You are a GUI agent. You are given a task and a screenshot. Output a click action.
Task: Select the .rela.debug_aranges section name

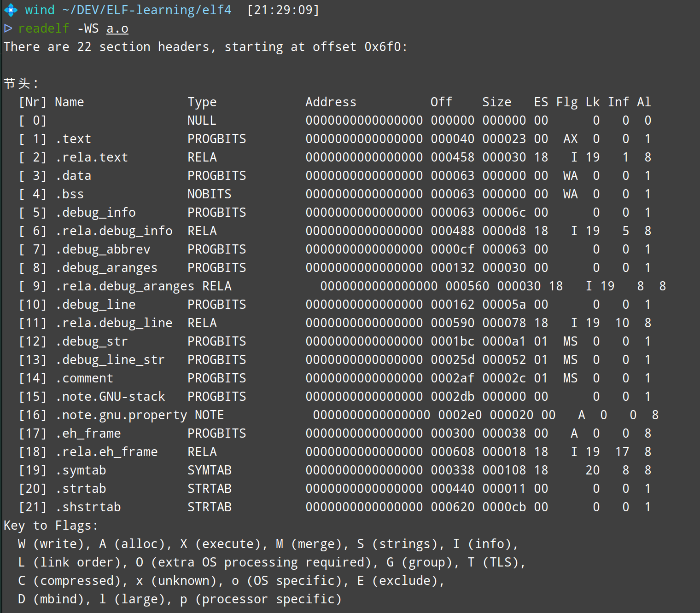[x=125, y=286]
